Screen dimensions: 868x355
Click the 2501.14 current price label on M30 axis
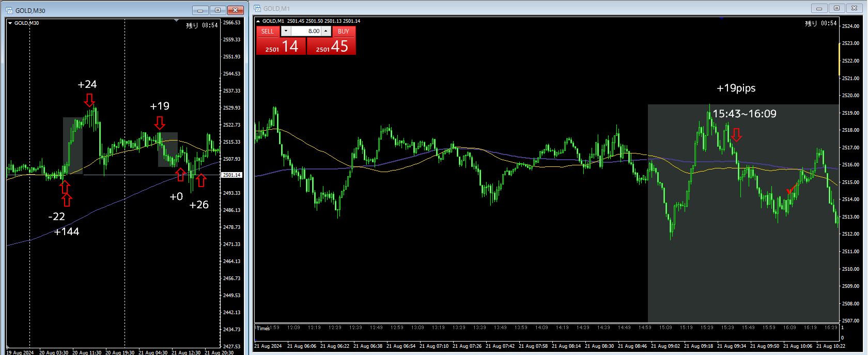(231, 175)
